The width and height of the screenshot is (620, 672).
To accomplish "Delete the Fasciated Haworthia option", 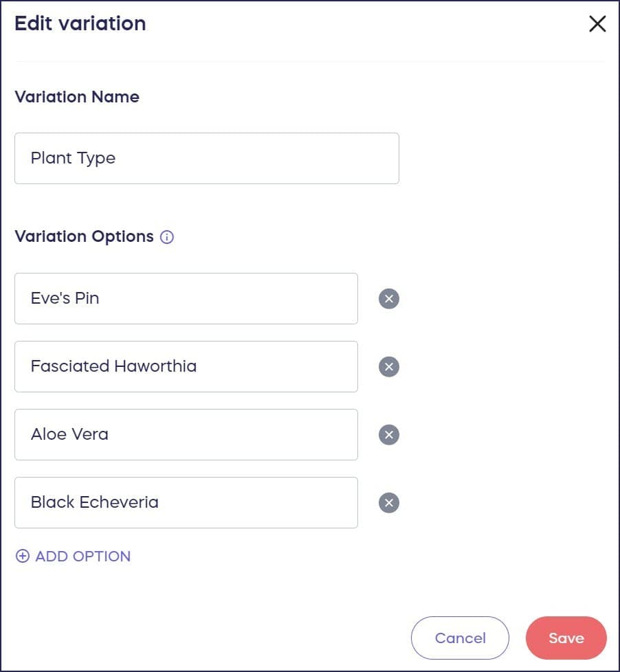I will point(388,367).
